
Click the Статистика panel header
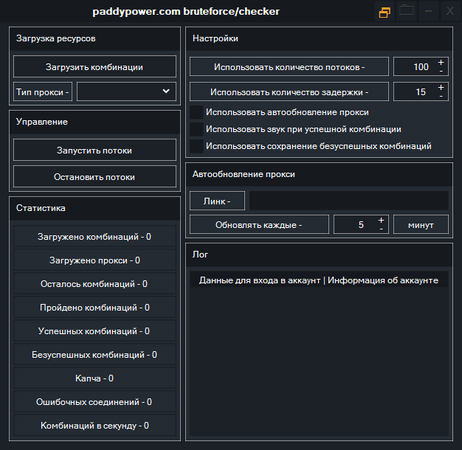[95, 208]
